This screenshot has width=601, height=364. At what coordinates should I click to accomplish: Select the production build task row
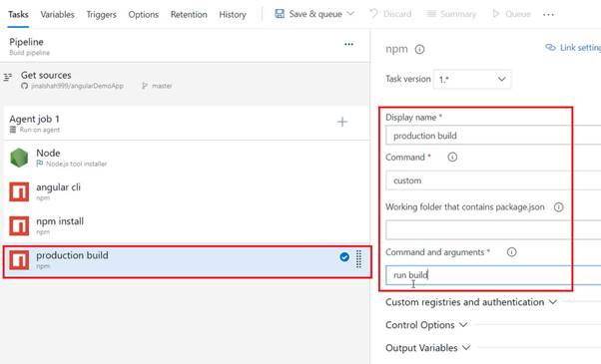(188, 262)
